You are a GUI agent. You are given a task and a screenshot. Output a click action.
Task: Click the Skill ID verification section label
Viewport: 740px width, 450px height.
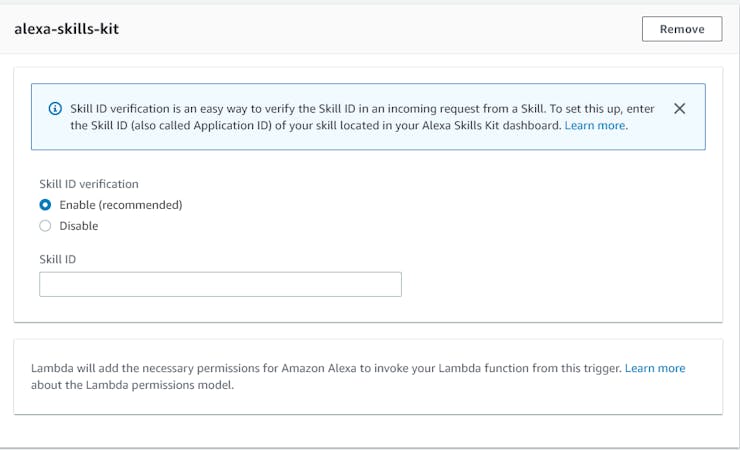coord(89,184)
